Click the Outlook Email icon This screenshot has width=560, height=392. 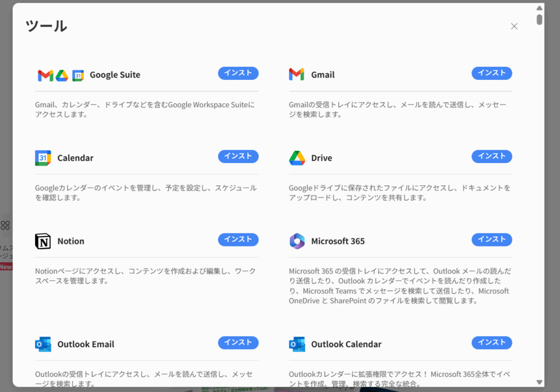tap(43, 343)
